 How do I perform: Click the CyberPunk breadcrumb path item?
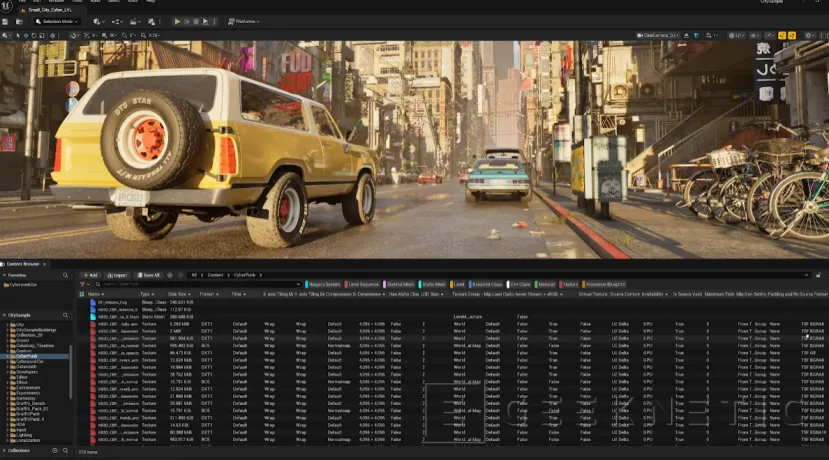(x=244, y=275)
